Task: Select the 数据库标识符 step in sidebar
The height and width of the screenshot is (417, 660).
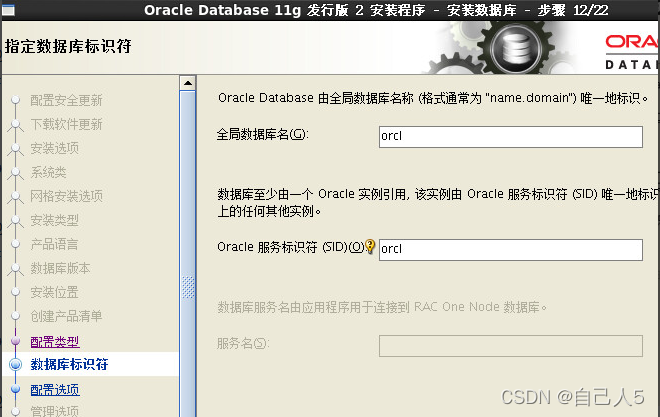Action: (69, 364)
